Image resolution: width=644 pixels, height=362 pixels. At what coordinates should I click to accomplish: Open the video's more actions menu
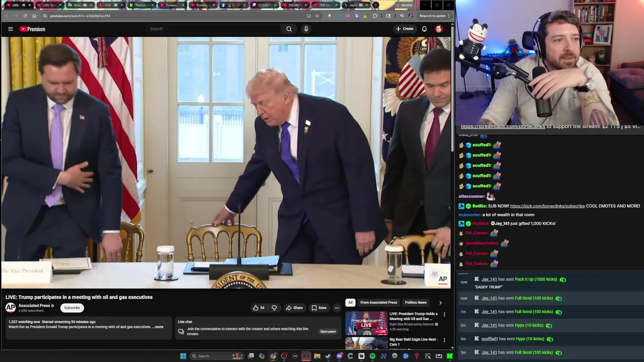coord(337,308)
